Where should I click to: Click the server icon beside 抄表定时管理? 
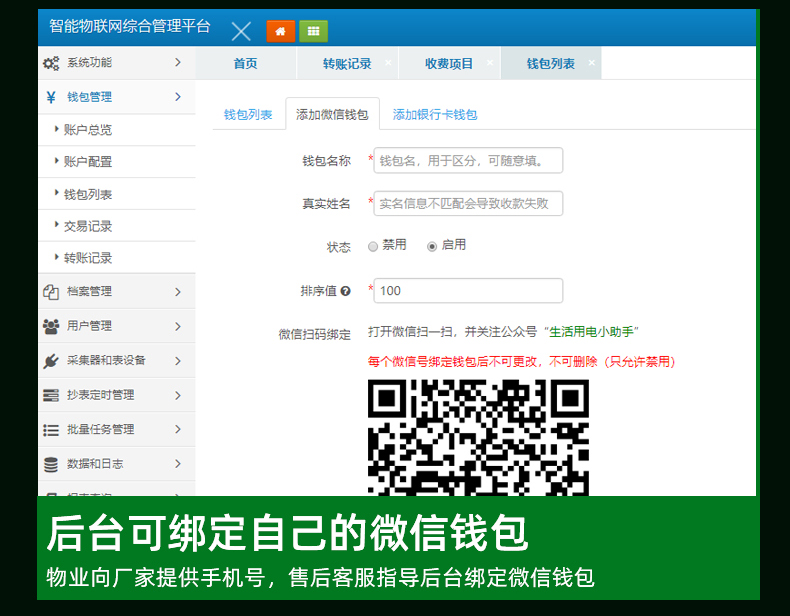pyautogui.click(x=51, y=395)
